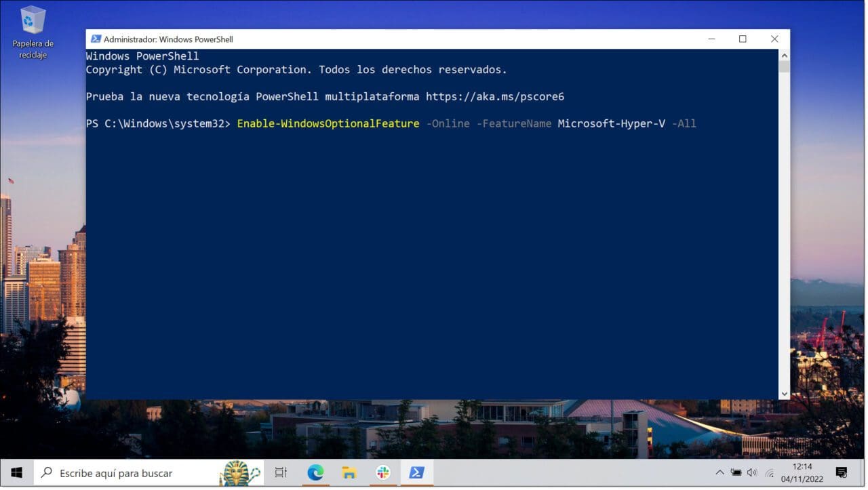Open Task View from the taskbar
This screenshot has height=490, width=868.
[281, 472]
